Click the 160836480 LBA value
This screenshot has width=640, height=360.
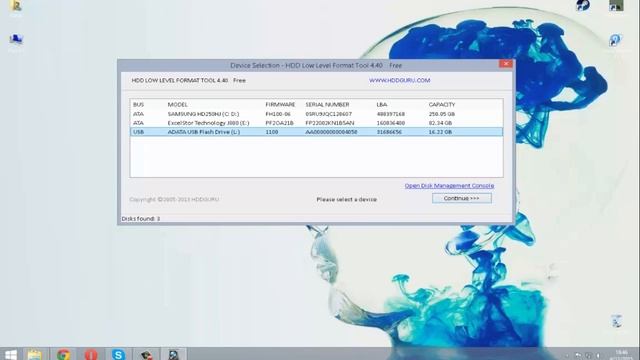point(391,123)
